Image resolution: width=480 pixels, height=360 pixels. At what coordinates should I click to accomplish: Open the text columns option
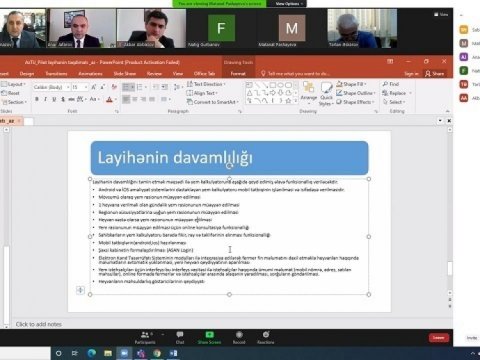[x=165, y=99]
